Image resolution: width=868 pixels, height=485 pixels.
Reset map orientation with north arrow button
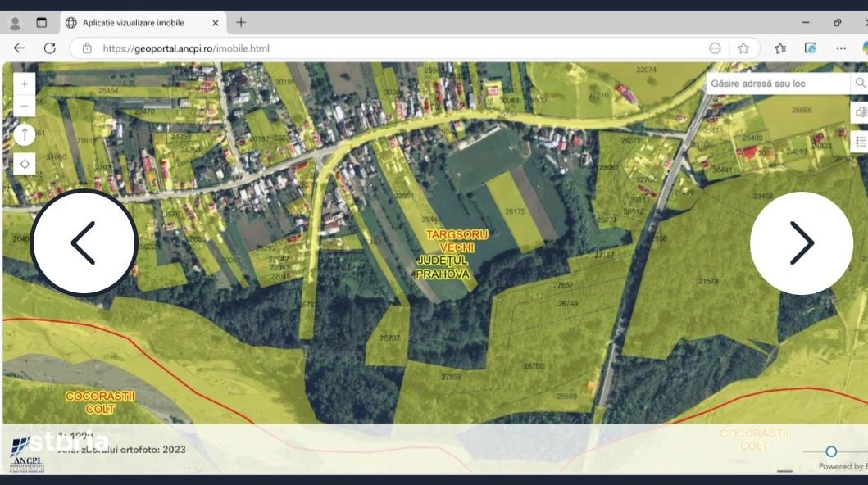pos(25,135)
